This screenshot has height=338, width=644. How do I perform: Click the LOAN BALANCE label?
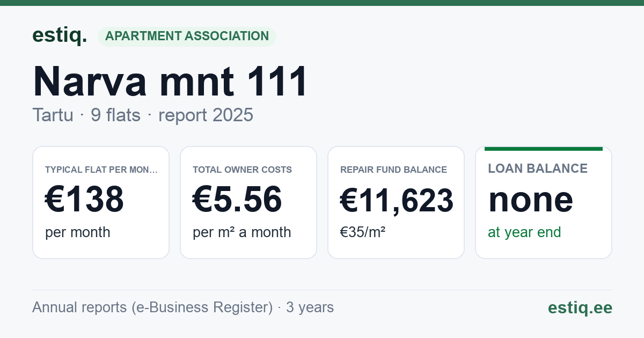tap(538, 168)
